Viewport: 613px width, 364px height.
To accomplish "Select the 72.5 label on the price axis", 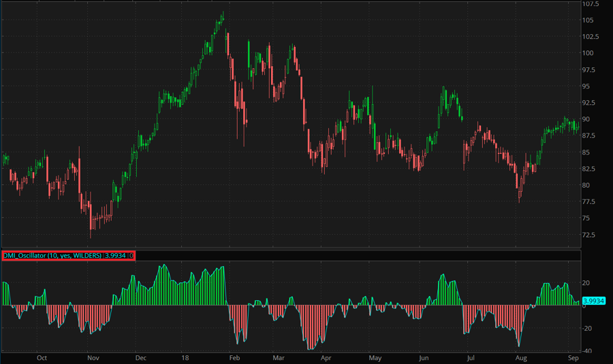I will (589, 235).
